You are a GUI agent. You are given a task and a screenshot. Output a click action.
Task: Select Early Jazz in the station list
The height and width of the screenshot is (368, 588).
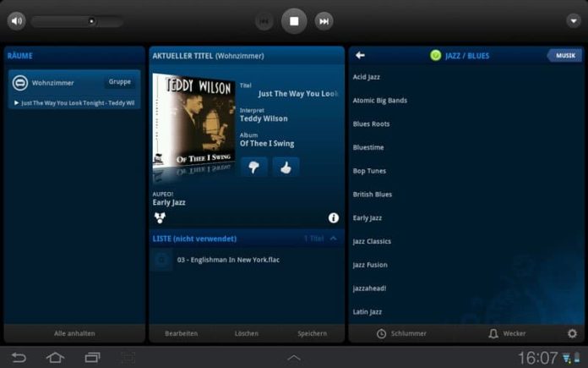pos(466,217)
